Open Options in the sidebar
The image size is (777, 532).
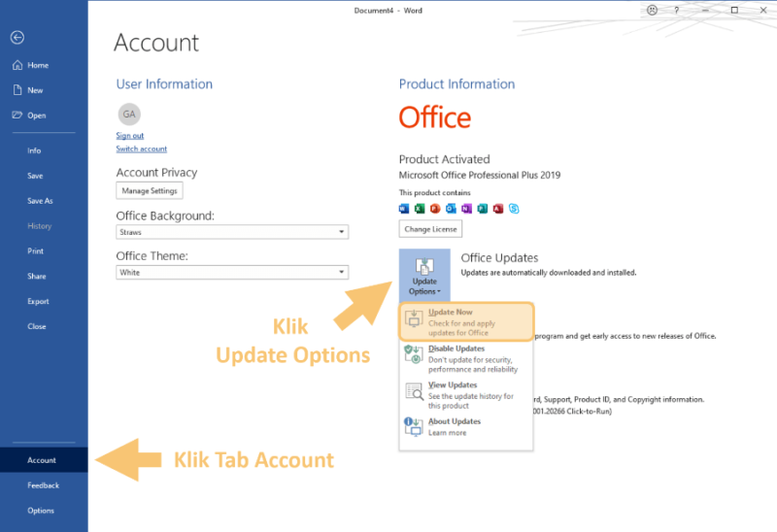tap(41, 511)
